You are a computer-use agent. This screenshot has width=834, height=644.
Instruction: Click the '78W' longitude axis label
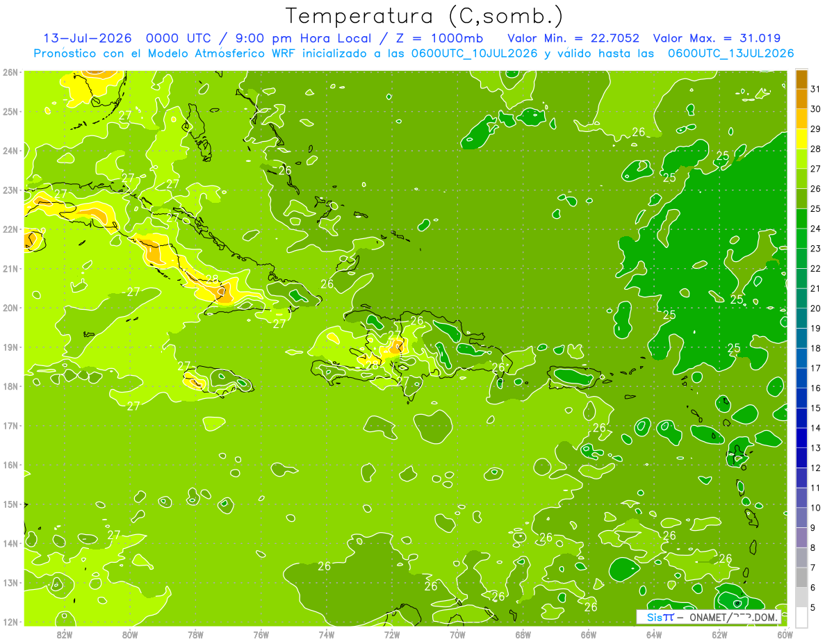[x=195, y=634]
